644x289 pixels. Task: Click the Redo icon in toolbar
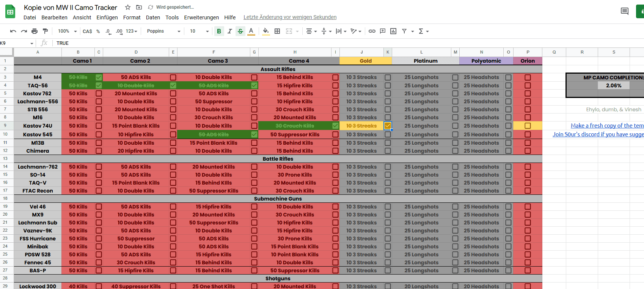(24, 31)
